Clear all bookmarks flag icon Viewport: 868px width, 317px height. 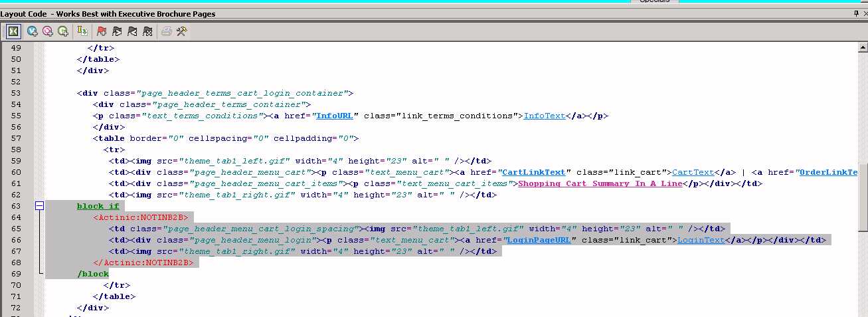147,31
